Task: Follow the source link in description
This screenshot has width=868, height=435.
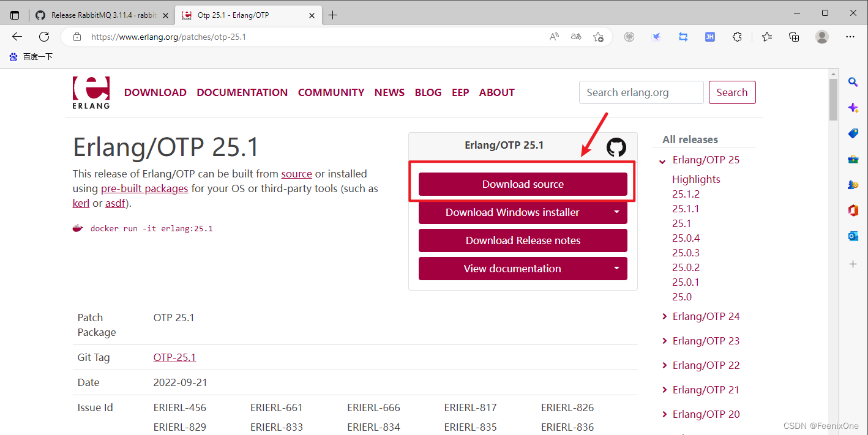Action: tap(297, 174)
